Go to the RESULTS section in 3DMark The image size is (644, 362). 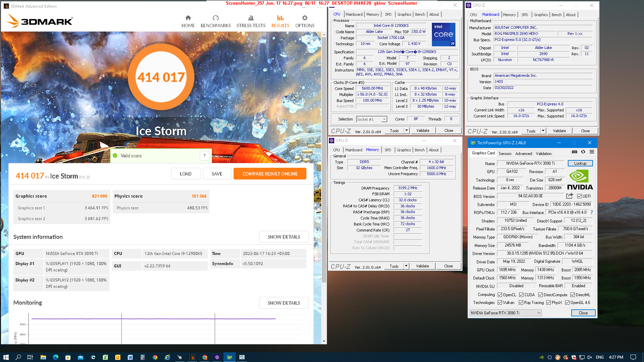point(280,21)
